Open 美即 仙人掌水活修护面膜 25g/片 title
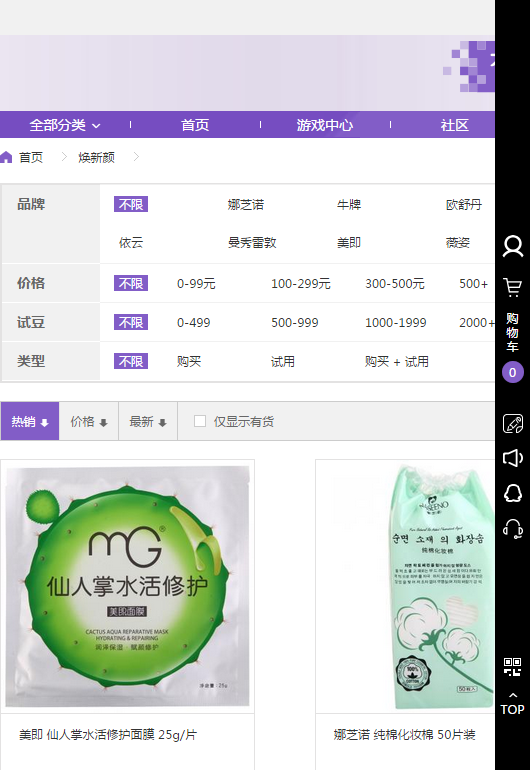This screenshot has height=770, width=530. coord(108,735)
